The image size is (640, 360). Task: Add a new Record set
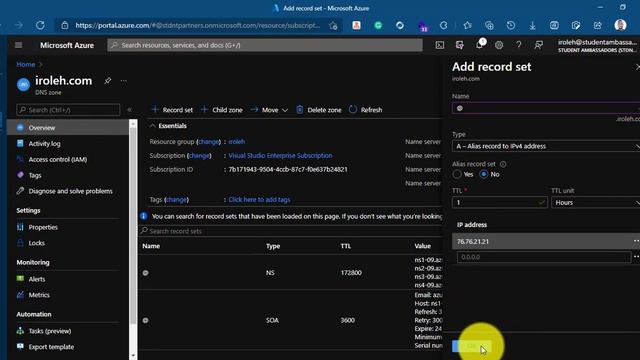tap(172, 110)
